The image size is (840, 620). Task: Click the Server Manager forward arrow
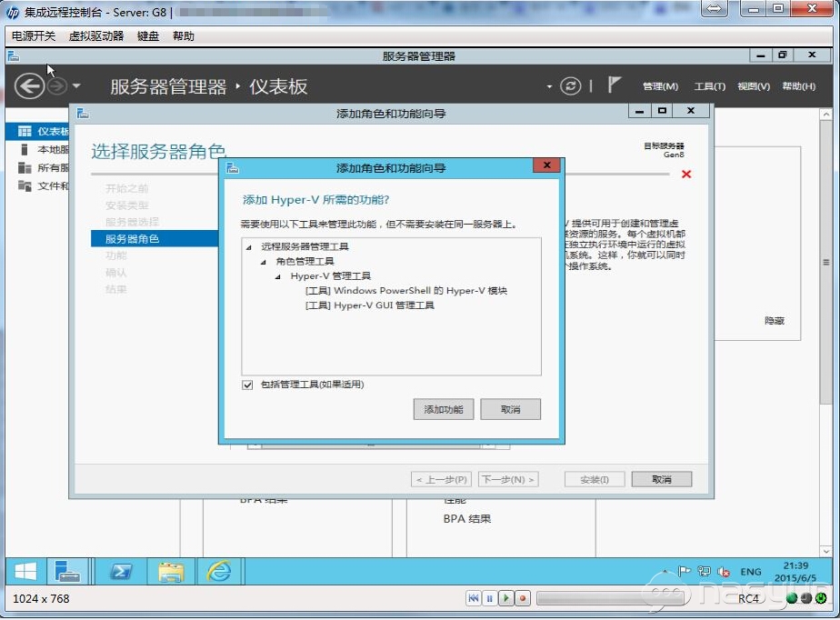(x=57, y=86)
